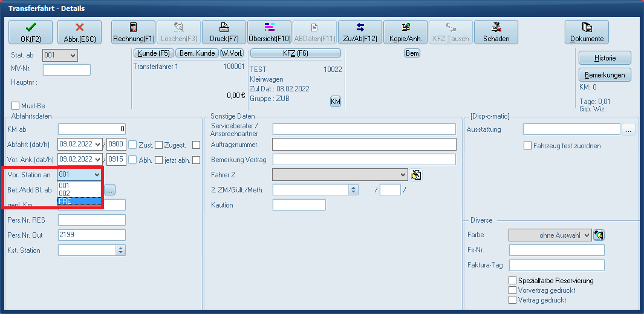Open Rechnung(F1) invoice calculator
The image size is (644, 314).
pos(134,32)
